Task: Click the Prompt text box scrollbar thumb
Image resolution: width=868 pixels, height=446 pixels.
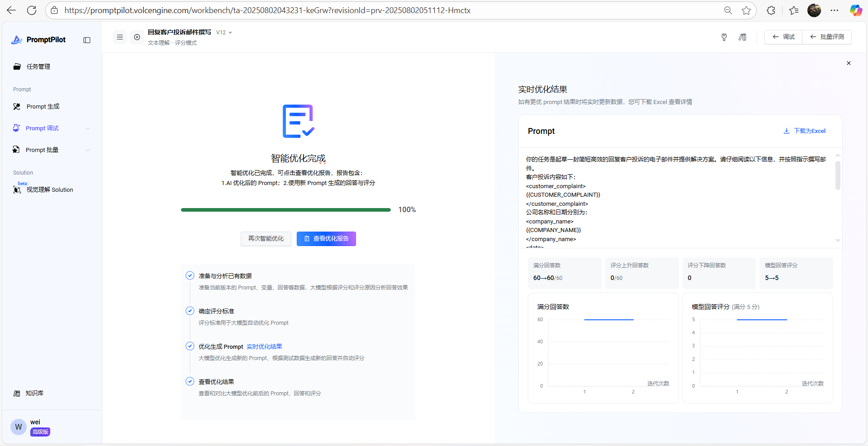Action: (x=838, y=176)
